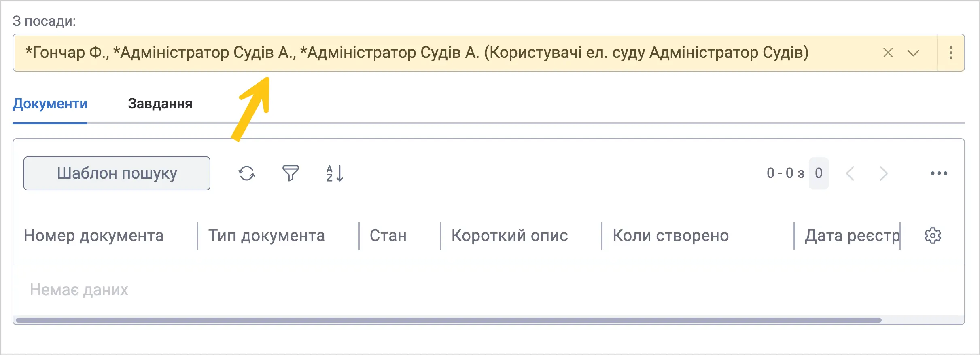
Task: Switch to the Завдання tab
Action: [x=160, y=104]
